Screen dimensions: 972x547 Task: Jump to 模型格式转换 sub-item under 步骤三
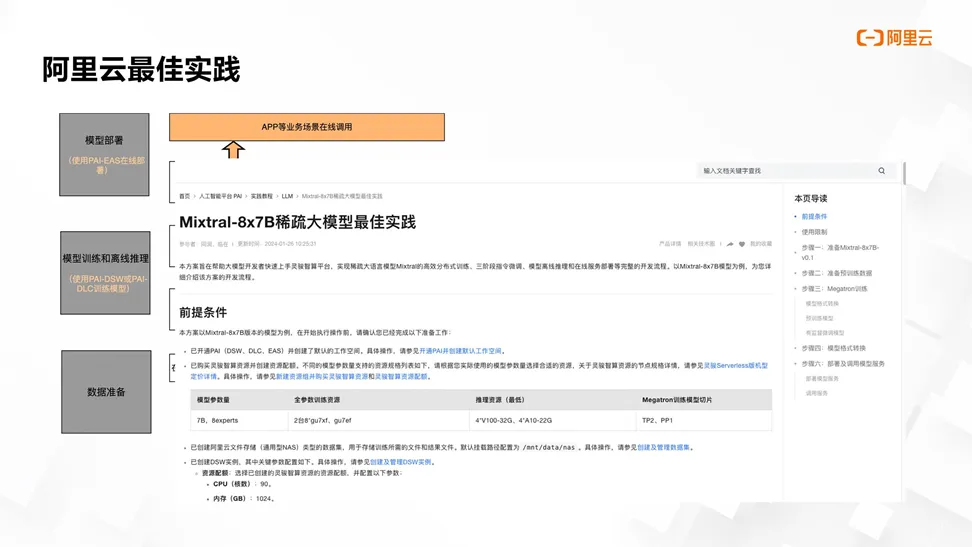[822, 304]
